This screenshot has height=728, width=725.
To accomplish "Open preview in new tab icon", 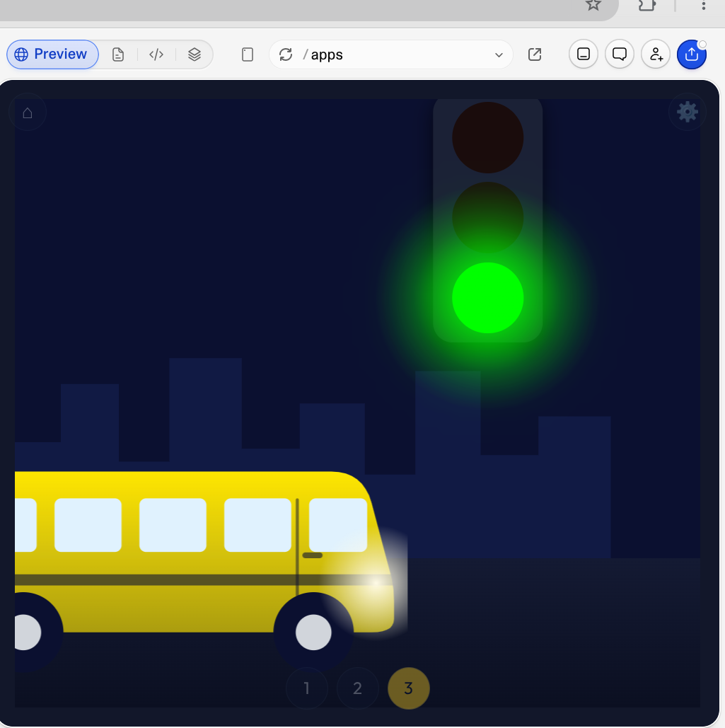I will (535, 54).
